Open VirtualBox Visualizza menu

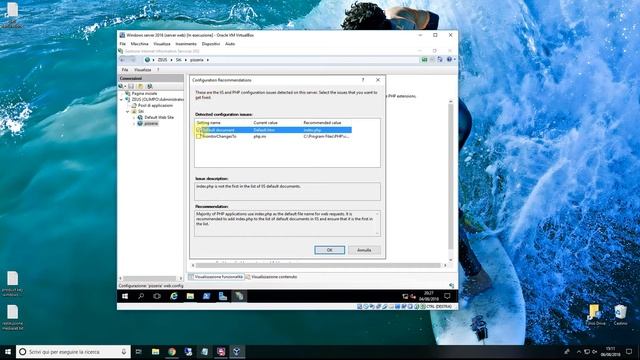click(x=162, y=44)
